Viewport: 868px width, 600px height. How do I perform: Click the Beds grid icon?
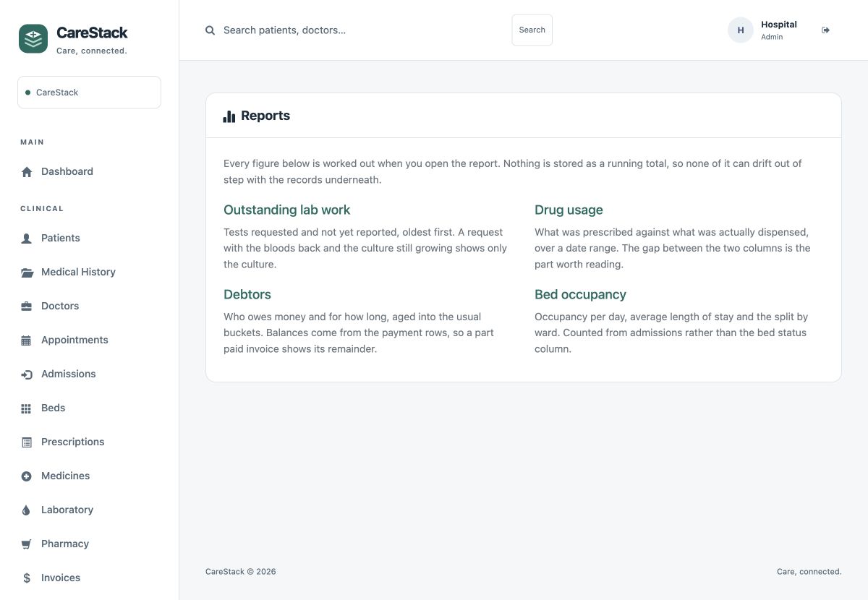click(x=27, y=408)
